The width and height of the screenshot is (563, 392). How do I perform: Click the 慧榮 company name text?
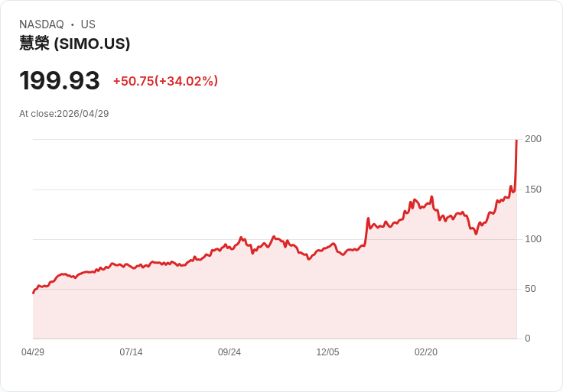coord(34,44)
